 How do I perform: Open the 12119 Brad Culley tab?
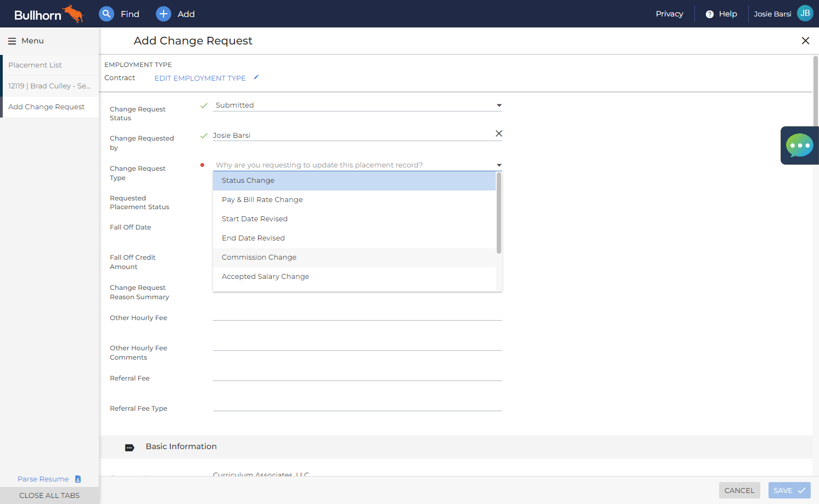[49, 86]
